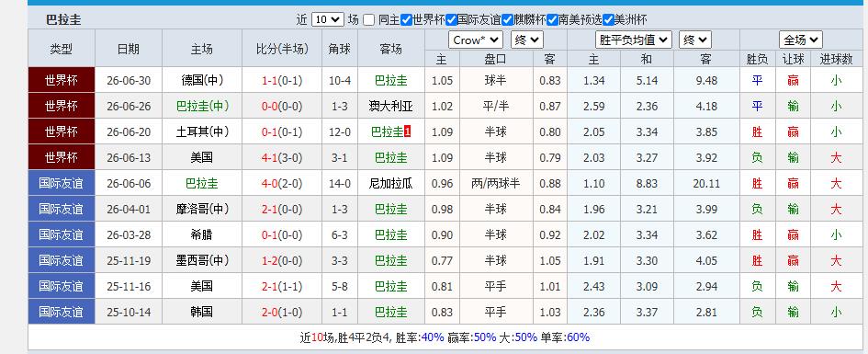Image resolution: width=868 pixels, height=354 pixels.
Task: Click the 比分(半场) column header
Action: (x=282, y=49)
